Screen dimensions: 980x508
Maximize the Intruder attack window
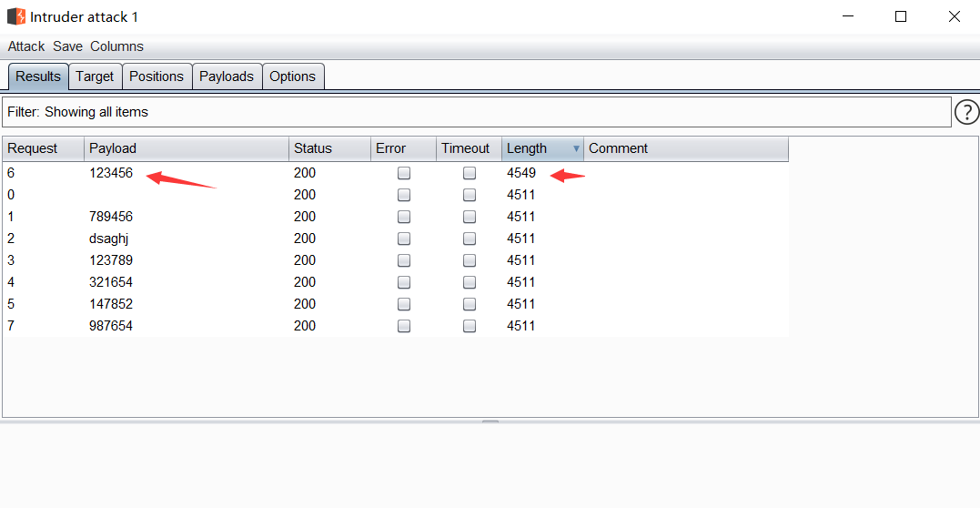point(901,16)
